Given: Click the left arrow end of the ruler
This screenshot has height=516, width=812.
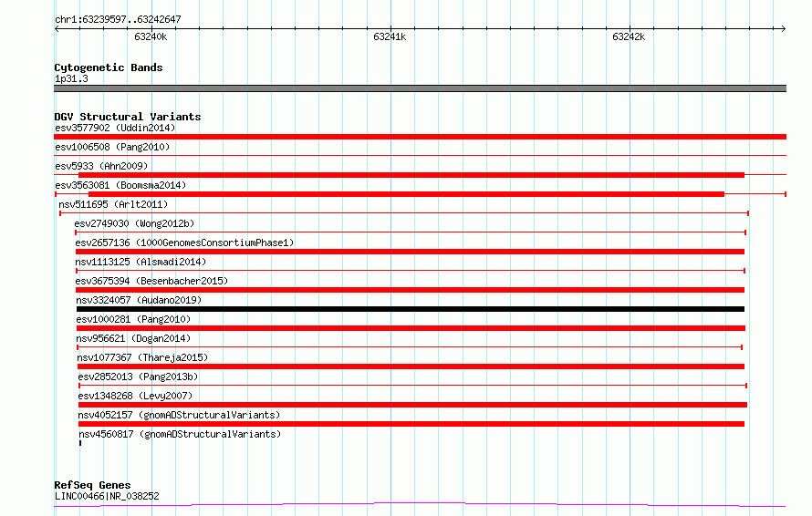Looking at the screenshot, I should click(x=57, y=28).
